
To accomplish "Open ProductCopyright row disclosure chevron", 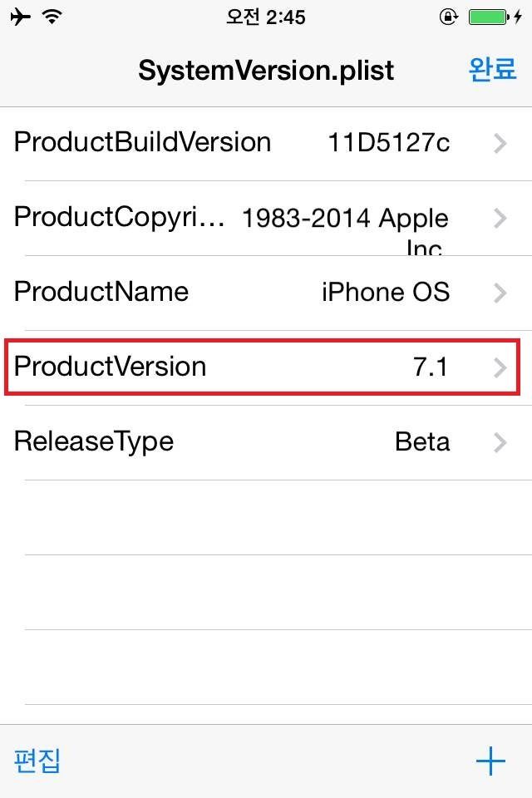I will 500,218.
